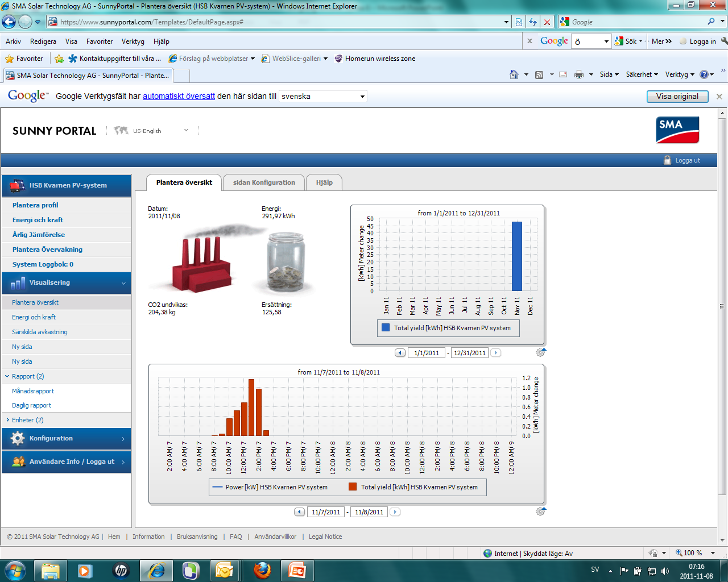Screen dimensions: 728x582
Task: Click the SMA logo
Action: (x=677, y=130)
